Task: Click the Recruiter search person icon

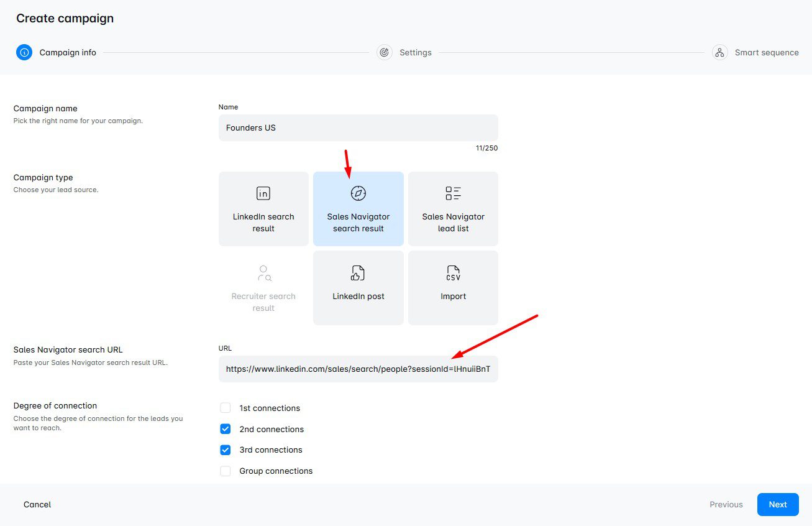Action: tap(264, 273)
